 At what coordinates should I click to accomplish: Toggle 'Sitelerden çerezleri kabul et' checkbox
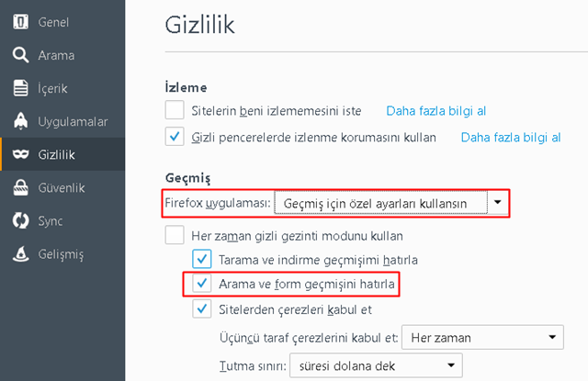click(x=202, y=309)
